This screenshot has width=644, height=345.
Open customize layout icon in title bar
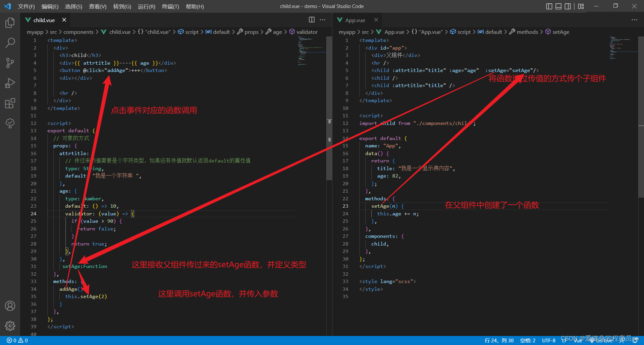click(581, 6)
